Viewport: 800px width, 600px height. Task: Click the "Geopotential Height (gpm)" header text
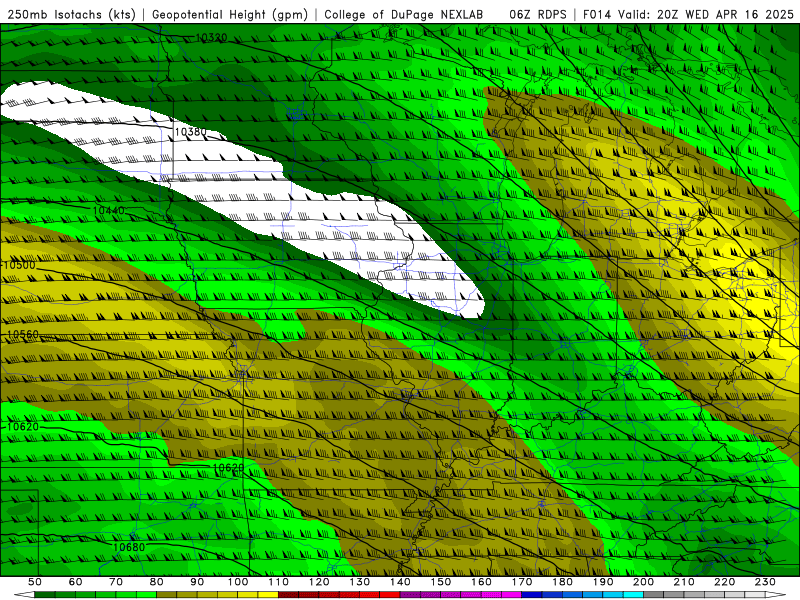230,15
